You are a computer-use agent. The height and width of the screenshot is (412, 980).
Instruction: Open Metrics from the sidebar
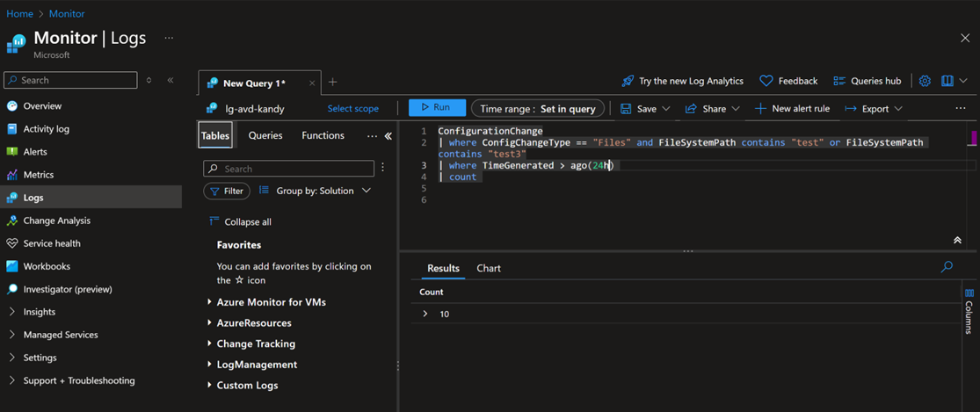coord(38,175)
